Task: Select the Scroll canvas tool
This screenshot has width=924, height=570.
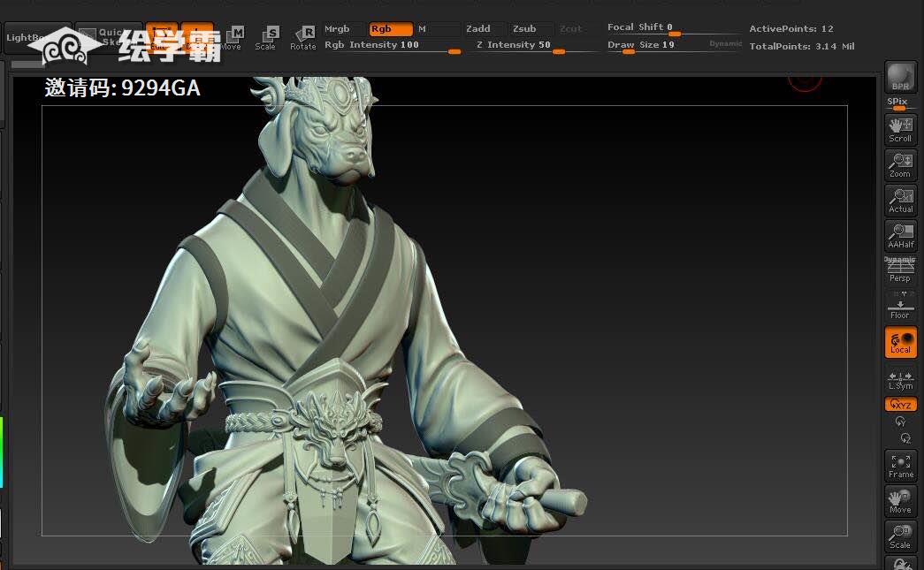Action: (900, 129)
